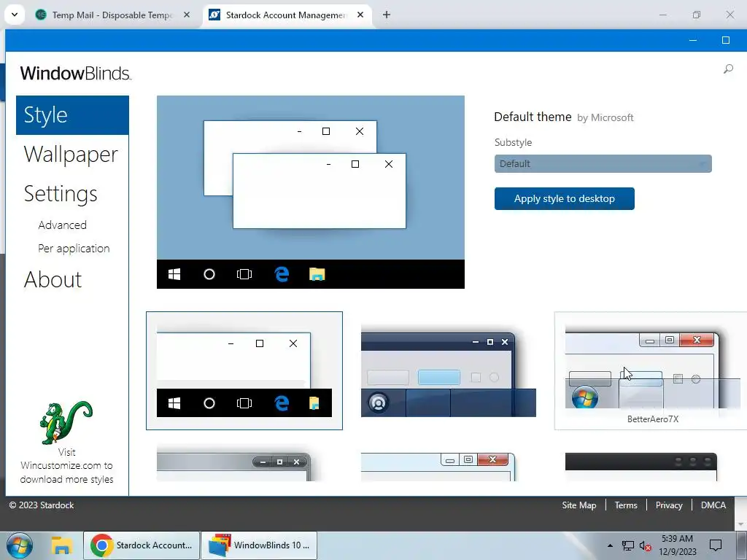Open the network tray icon
The image size is (747, 560).
point(628,546)
